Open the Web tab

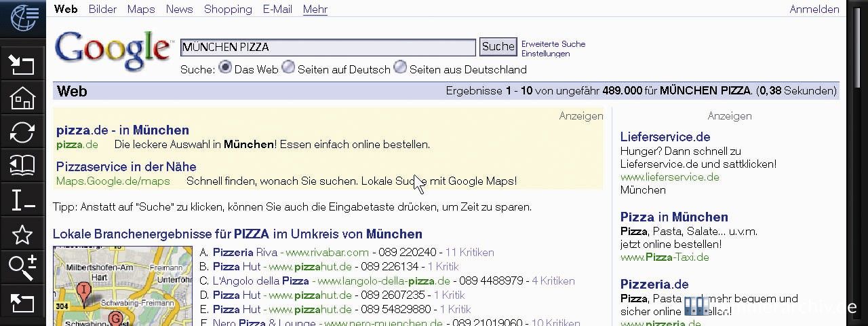click(x=66, y=9)
